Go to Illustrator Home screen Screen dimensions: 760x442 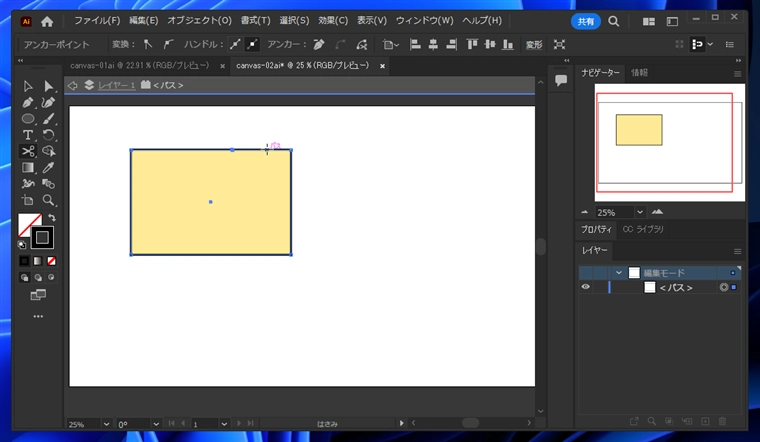pos(47,21)
